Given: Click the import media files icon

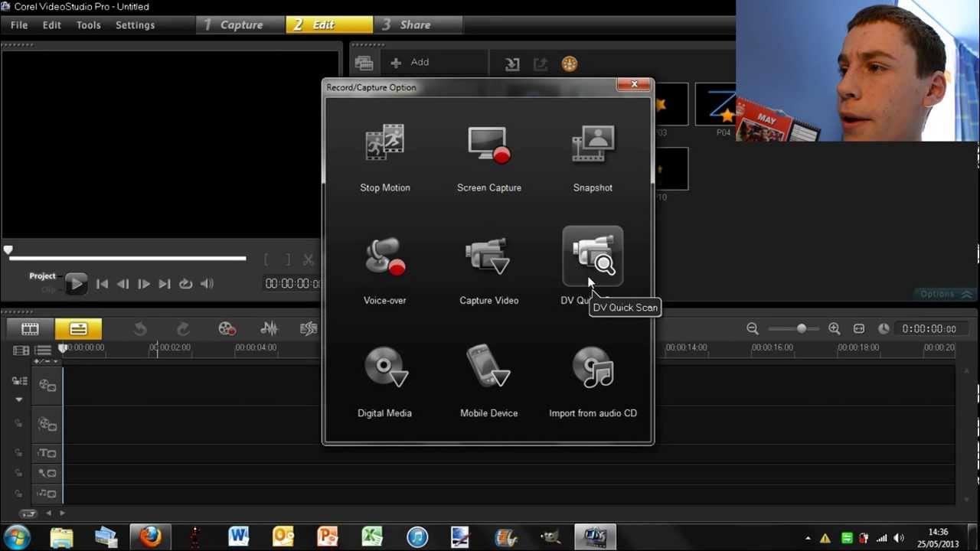Looking at the screenshot, I should point(512,64).
